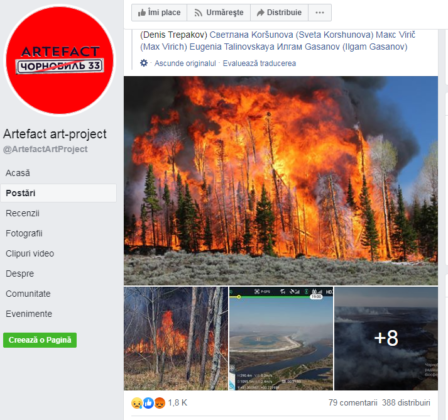Screen dimensions: 448x420
Task: Click the Evaluează traducerea link
Action: 259,63
